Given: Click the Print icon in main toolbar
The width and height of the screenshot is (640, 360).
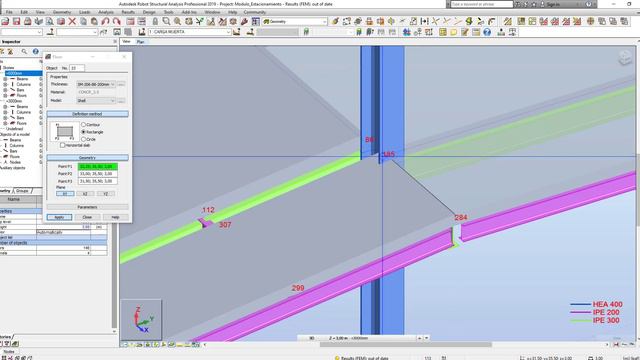Looking at the screenshot, I should coord(27,21).
